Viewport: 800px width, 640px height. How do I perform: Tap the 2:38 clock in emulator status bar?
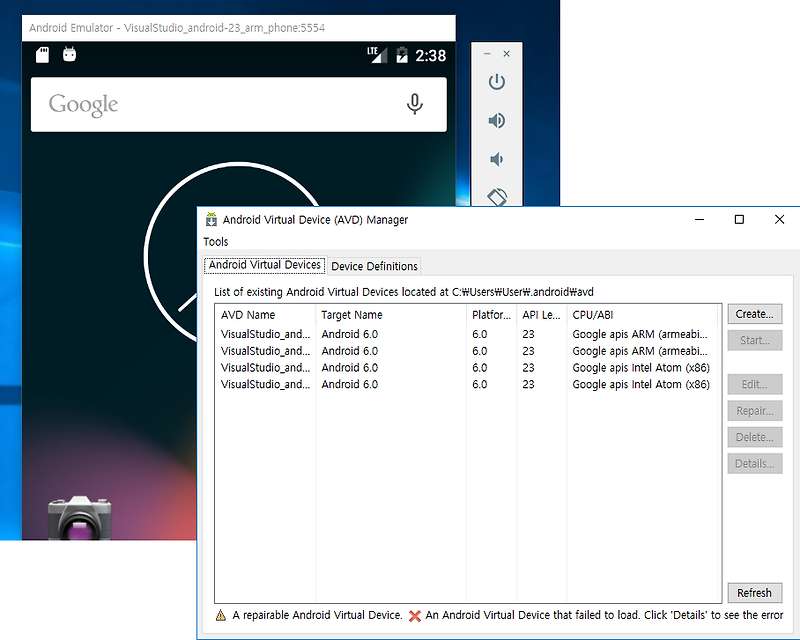pos(430,55)
